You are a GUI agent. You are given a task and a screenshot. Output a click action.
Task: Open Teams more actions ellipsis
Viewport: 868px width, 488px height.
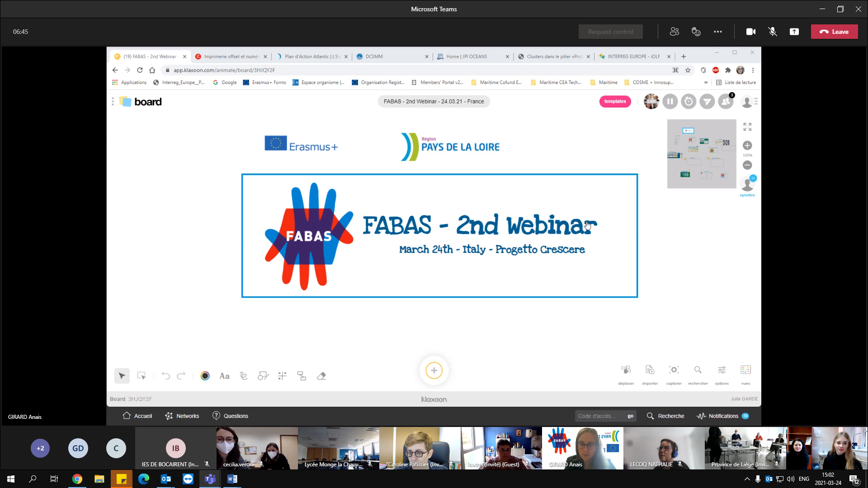click(x=718, y=32)
